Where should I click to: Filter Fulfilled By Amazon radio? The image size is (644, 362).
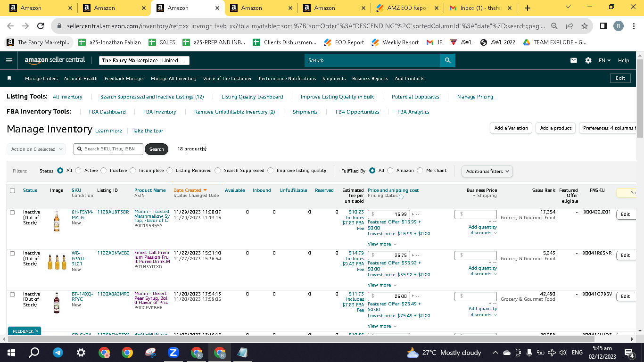click(x=390, y=171)
